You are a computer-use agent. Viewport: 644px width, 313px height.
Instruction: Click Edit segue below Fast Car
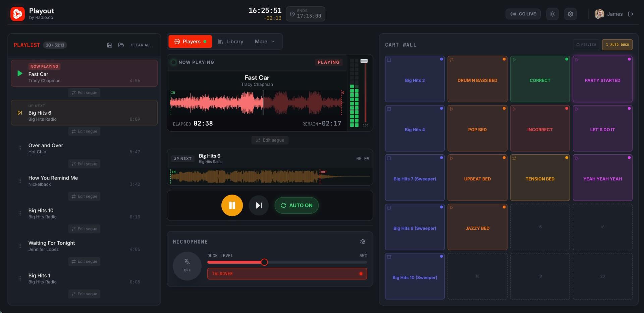(x=84, y=93)
